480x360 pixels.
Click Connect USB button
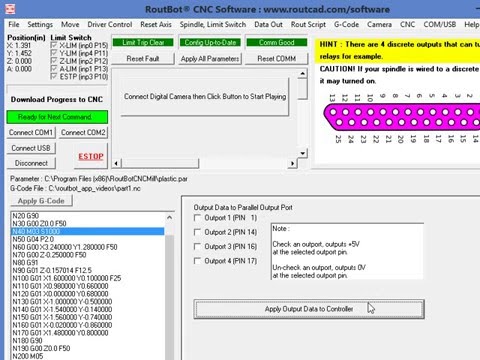pyautogui.click(x=31, y=148)
